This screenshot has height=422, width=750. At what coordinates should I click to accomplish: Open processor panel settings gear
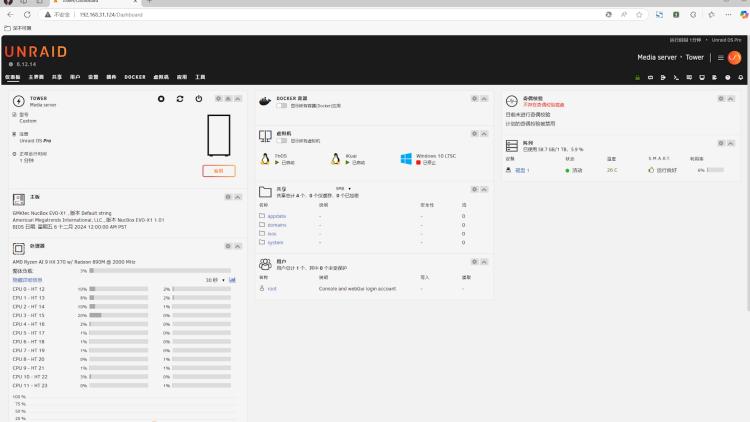pos(228,246)
